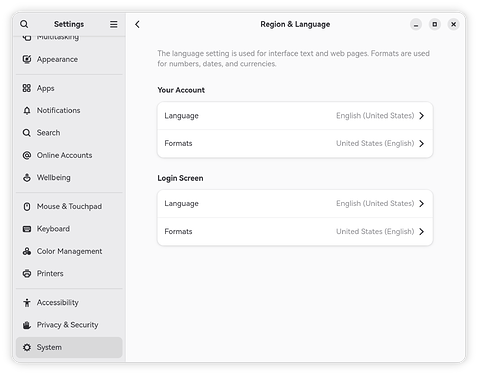Click chevron beside Your Account United States (English)

tap(422, 144)
